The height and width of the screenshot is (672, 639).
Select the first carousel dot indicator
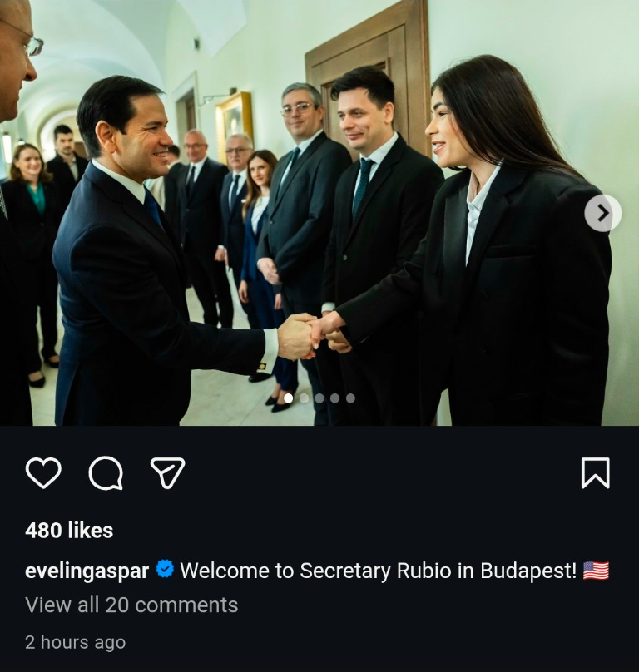[289, 398]
